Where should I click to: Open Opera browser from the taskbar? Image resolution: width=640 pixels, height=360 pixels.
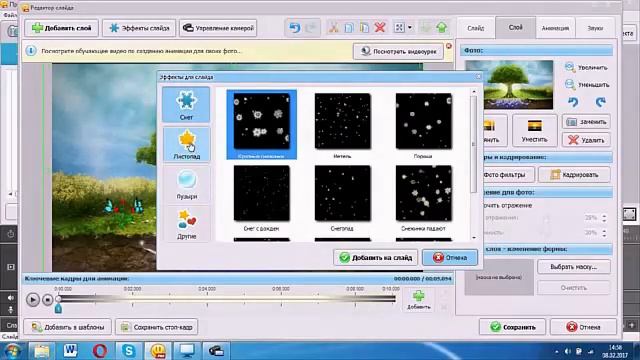coord(100,351)
